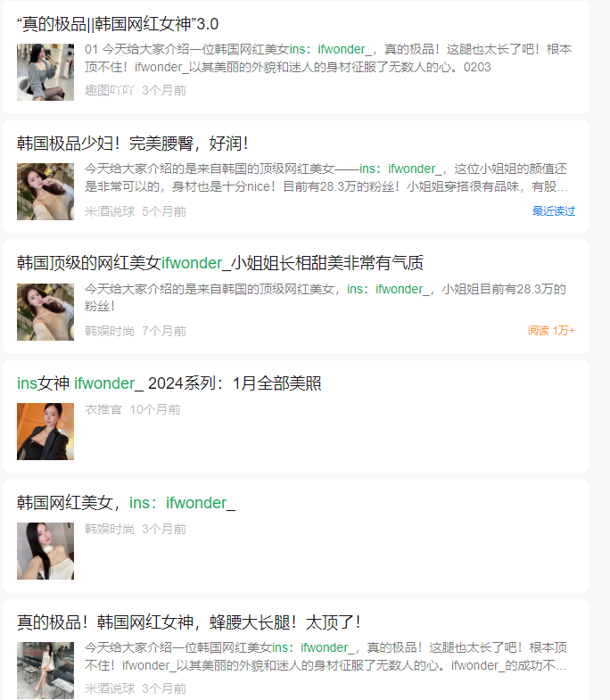610x700 pixels.
Task: Open thumbnail of the 蜂腰大长腿 article
Action: [45, 671]
